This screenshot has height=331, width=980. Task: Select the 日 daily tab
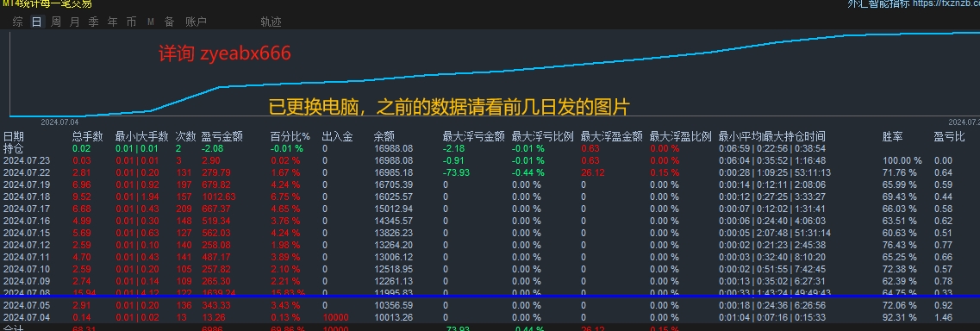point(37,22)
